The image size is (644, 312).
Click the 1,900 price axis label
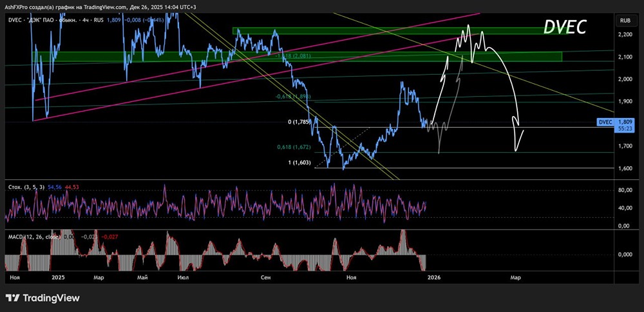626,102
